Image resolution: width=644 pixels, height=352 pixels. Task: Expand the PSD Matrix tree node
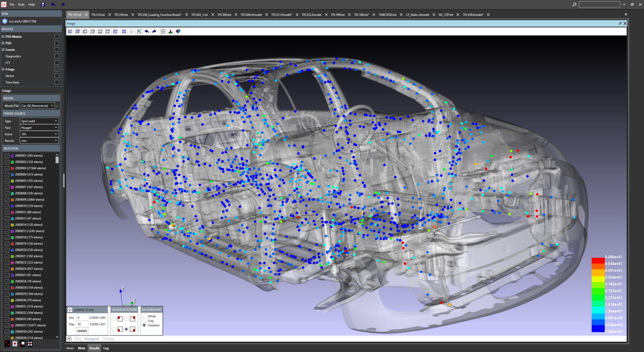[x=3, y=37]
